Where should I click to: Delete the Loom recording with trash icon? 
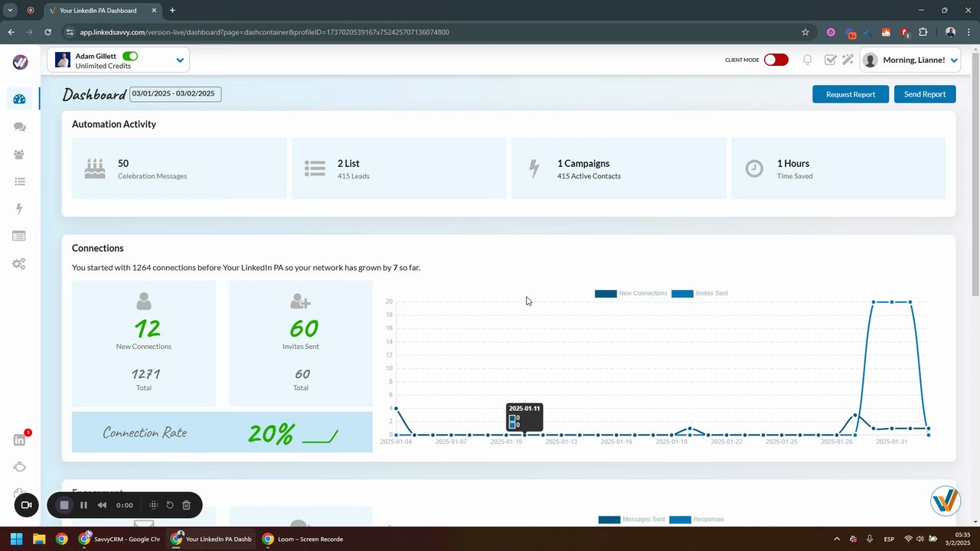[x=186, y=505]
